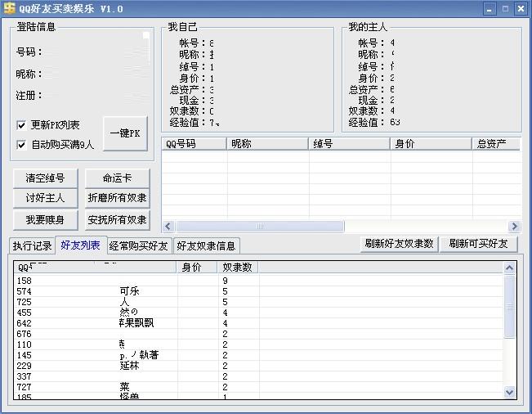The image size is (532, 414).
Task: Switch to the 执行记录 tab
Action: [x=32, y=245]
